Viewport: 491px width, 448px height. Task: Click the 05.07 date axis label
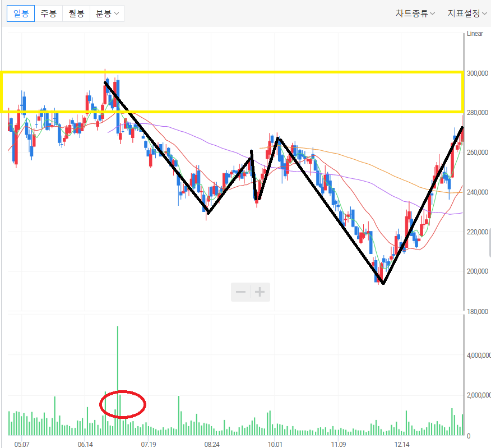click(22, 444)
